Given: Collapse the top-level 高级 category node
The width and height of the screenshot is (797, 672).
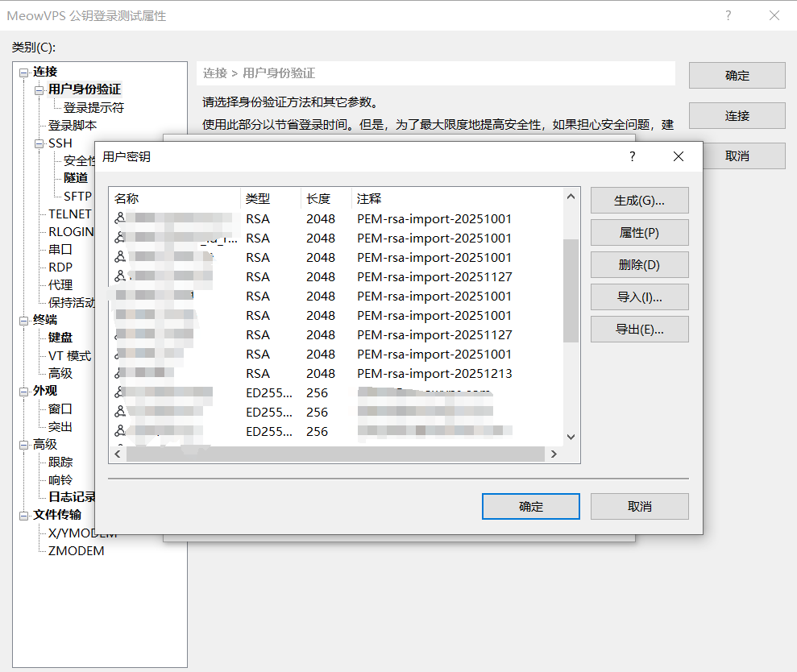Looking at the screenshot, I should (23, 445).
